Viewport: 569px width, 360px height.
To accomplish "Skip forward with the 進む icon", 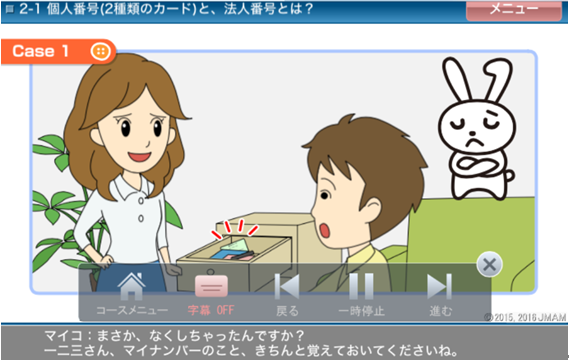I will [439, 287].
